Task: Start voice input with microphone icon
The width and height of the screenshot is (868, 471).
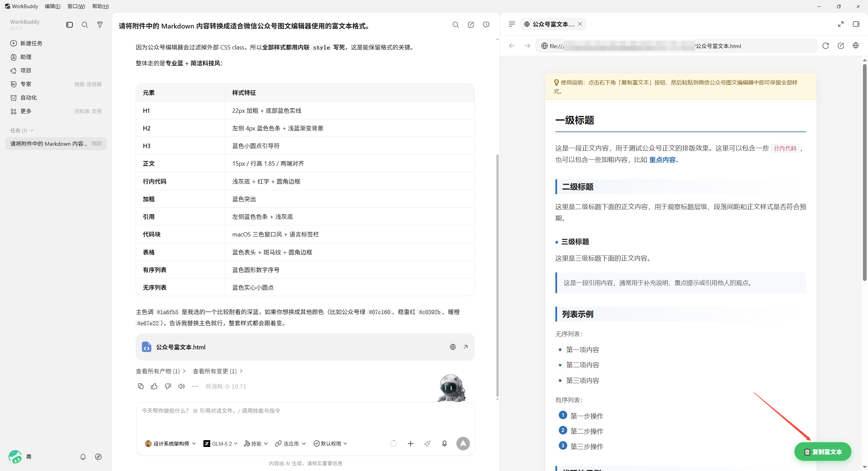Action: (445, 444)
